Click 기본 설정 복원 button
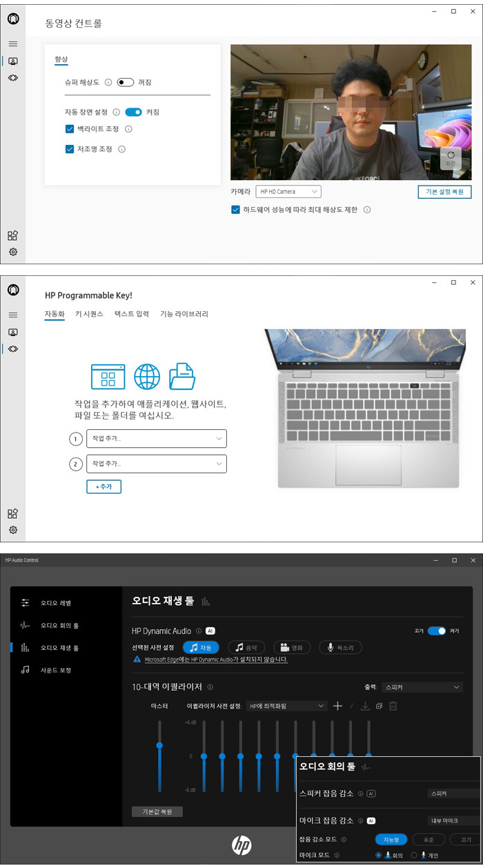 pos(445,192)
